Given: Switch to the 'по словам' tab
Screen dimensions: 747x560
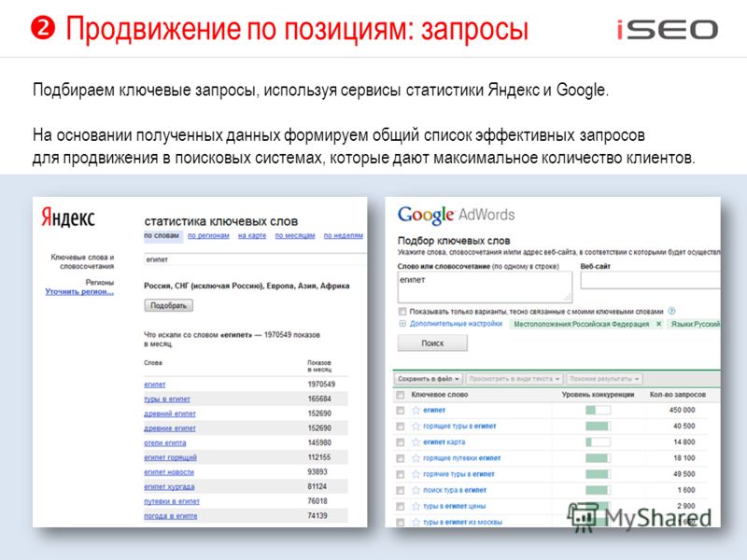Looking at the screenshot, I should pos(162,236).
